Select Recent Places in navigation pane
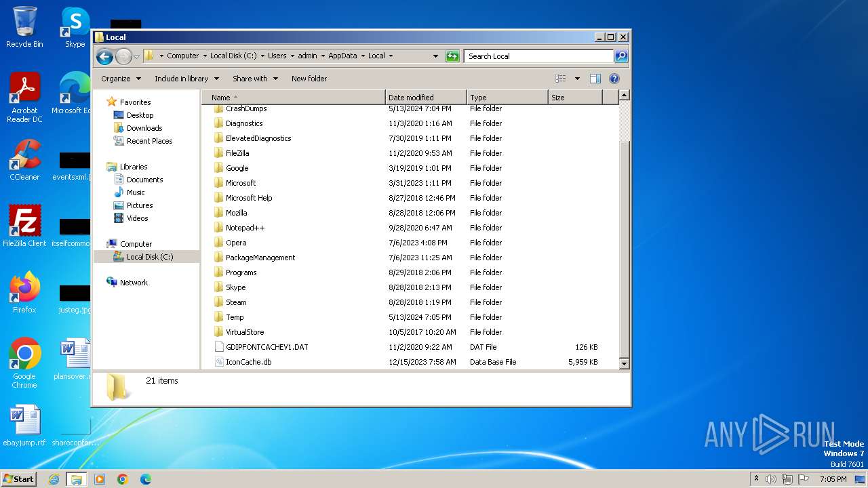The height and width of the screenshot is (488, 868). pyautogui.click(x=149, y=141)
